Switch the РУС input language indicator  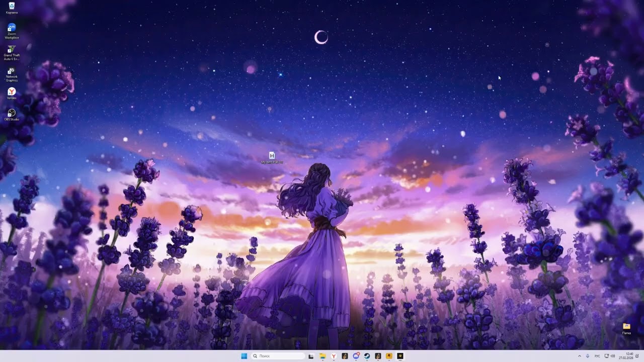(597, 356)
